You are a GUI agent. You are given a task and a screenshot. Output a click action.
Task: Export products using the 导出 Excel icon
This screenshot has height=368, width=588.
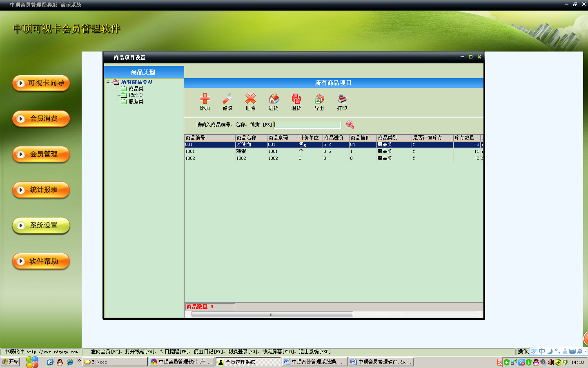click(x=319, y=102)
